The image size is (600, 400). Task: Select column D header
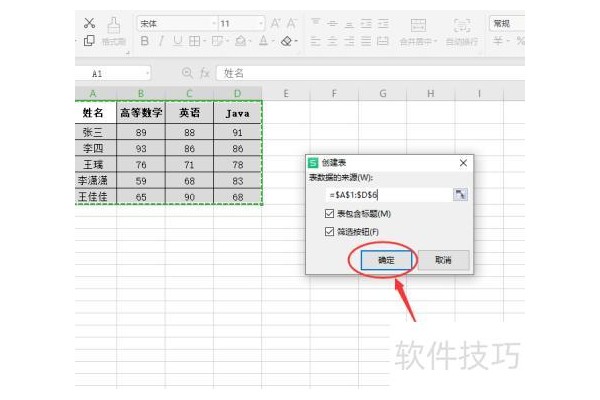[237, 93]
